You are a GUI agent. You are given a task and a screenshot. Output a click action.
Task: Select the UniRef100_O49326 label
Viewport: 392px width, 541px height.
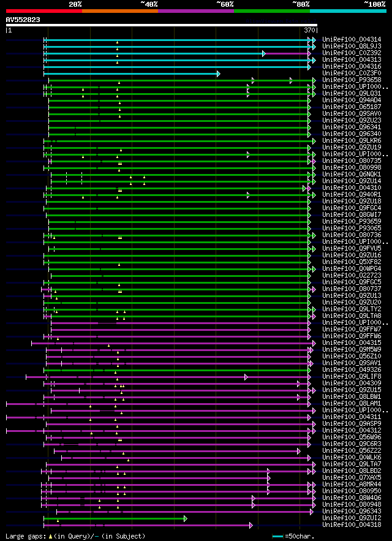click(x=352, y=370)
